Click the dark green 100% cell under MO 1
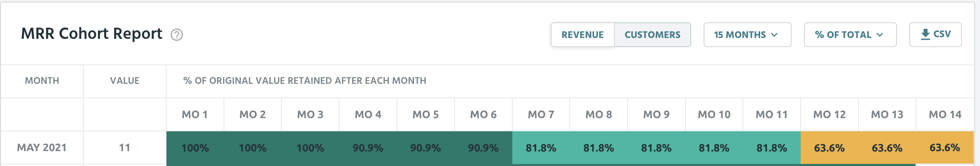This screenshot has width=980, height=166. (195, 148)
